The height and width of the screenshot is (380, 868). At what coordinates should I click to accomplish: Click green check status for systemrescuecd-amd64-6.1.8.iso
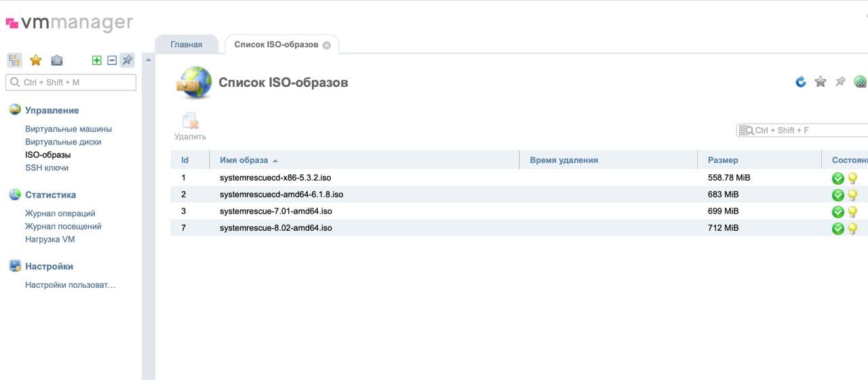point(838,195)
